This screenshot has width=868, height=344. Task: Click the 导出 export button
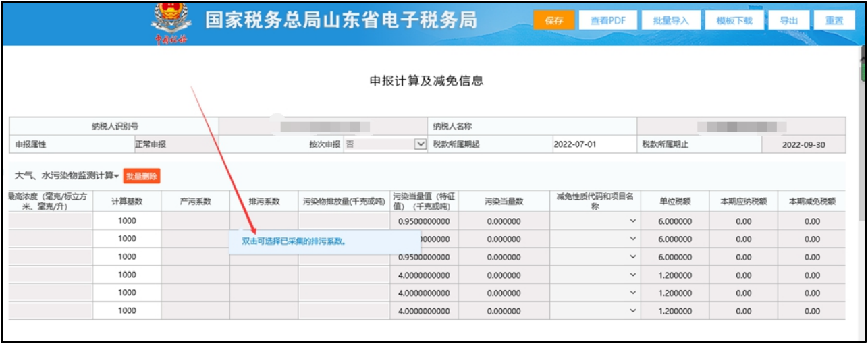tap(788, 20)
